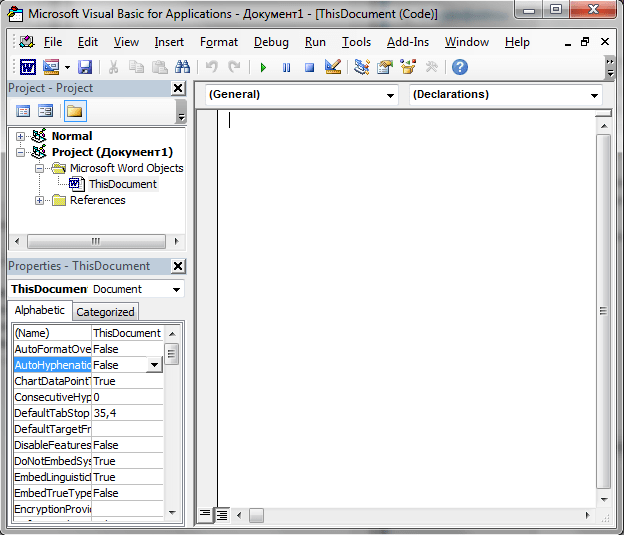Click the code editor vertical scrollbar
The image size is (624, 535).
tap(604, 311)
